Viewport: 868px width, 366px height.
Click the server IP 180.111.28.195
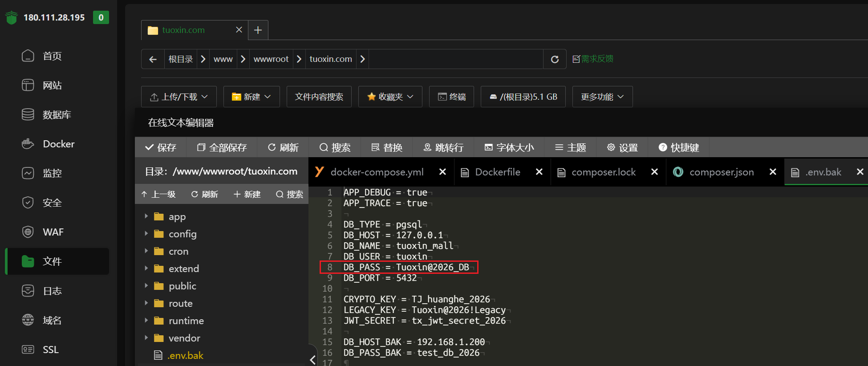(54, 17)
